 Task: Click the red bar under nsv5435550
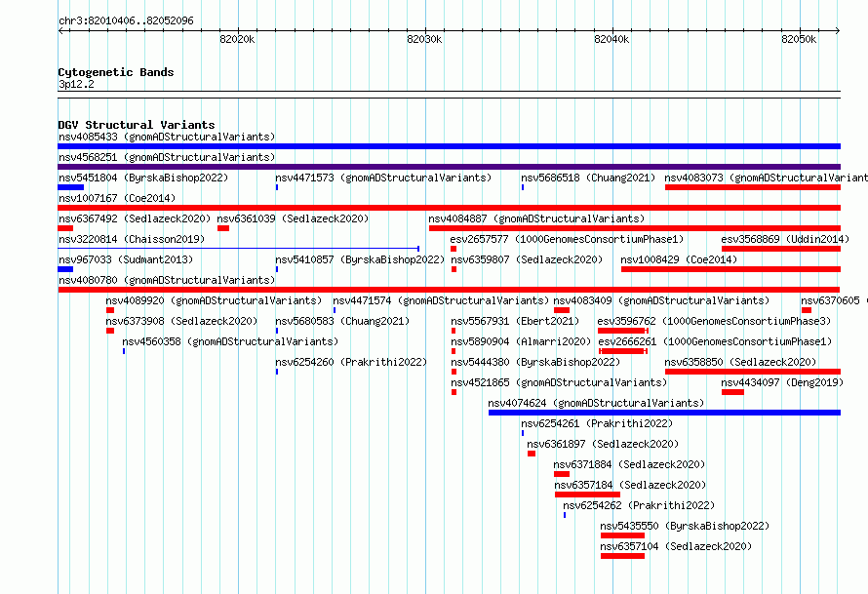tap(623, 535)
